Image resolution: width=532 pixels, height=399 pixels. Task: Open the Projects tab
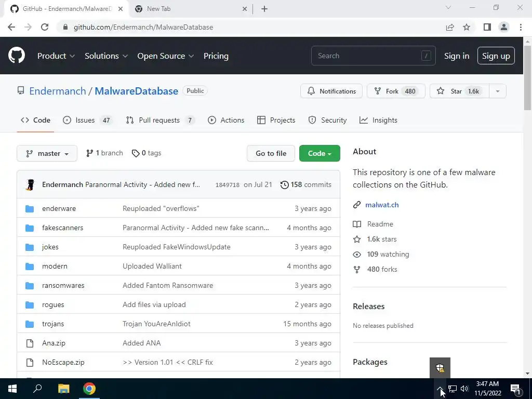(276, 120)
